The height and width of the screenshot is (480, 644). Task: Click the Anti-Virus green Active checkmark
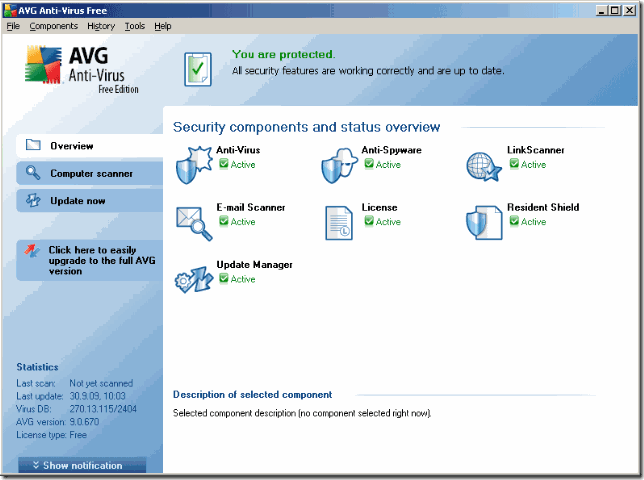(223, 164)
